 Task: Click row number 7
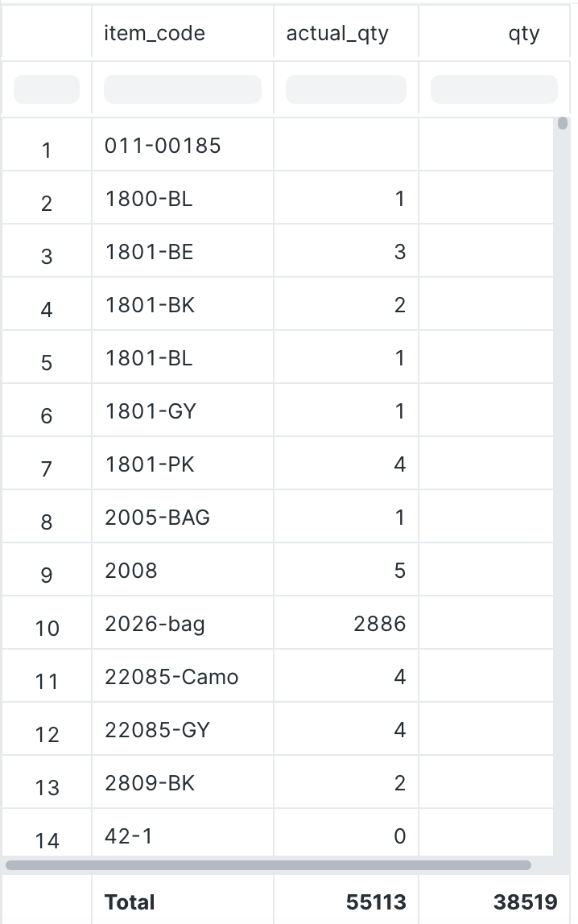pyautogui.click(x=47, y=469)
